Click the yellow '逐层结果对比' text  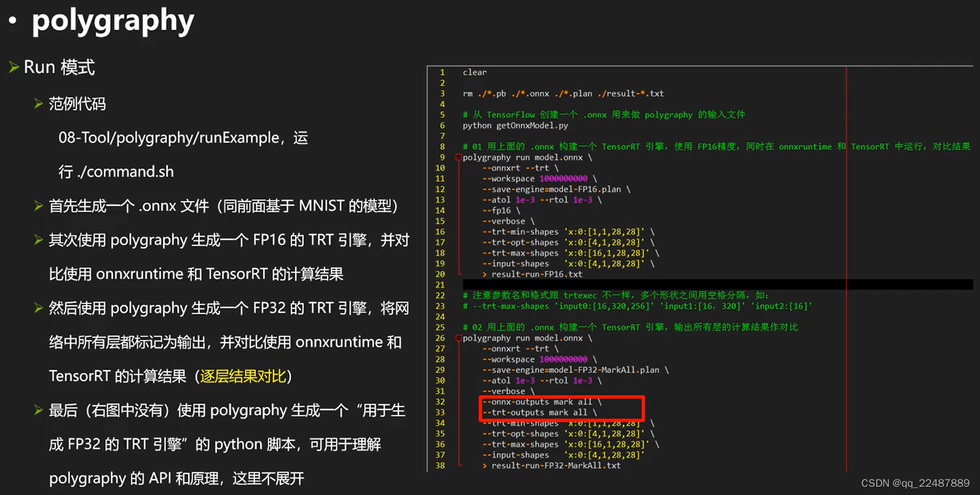(x=243, y=376)
